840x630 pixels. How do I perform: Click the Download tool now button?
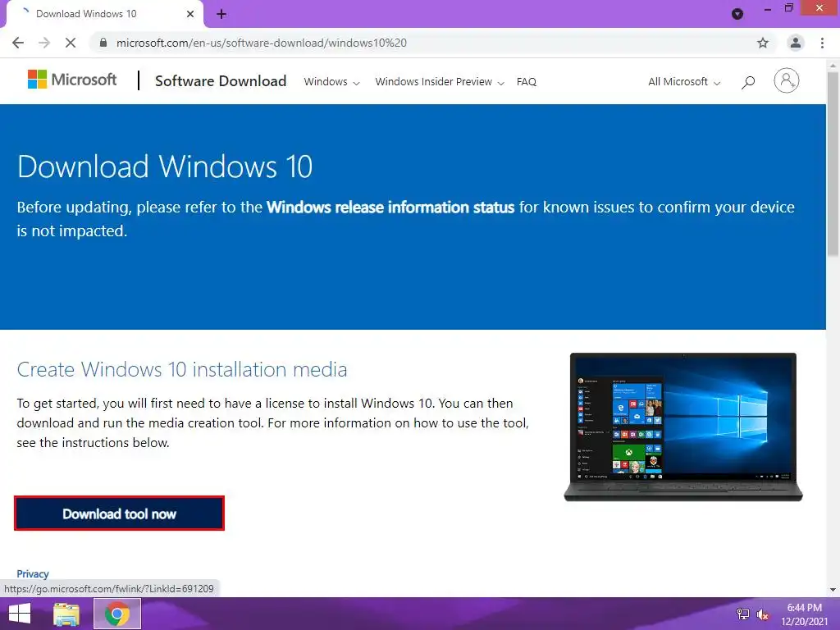coord(119,514)
